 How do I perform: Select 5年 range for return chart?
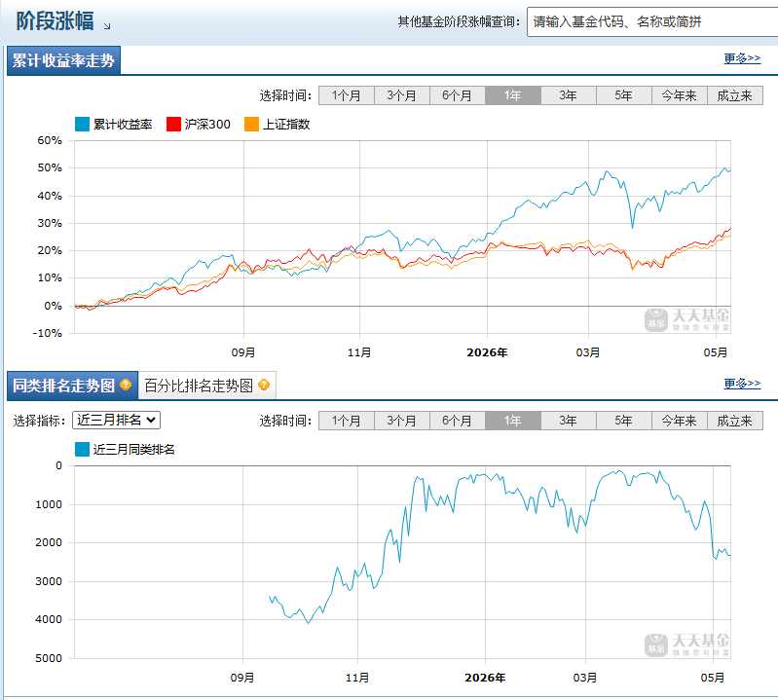point(623,95)
